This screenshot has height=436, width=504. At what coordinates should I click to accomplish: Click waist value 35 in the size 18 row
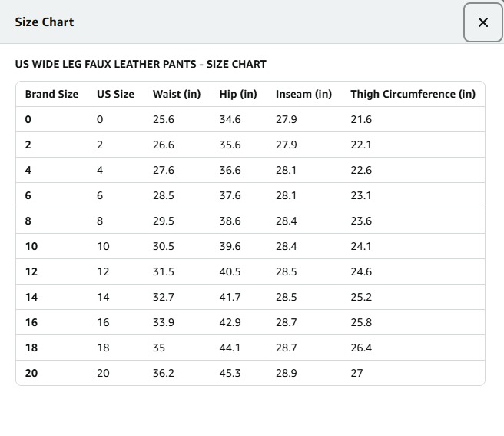click(159, 348)
